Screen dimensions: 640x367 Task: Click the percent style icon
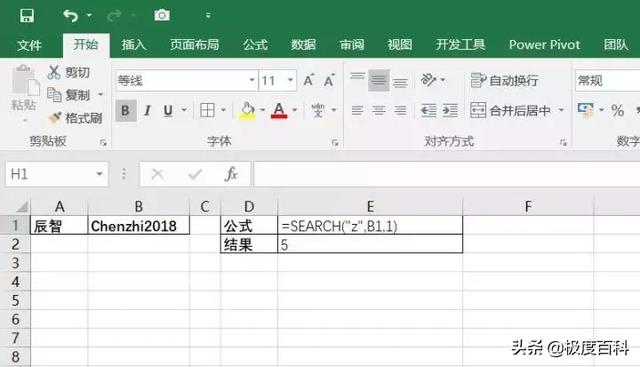pos(618,110)
